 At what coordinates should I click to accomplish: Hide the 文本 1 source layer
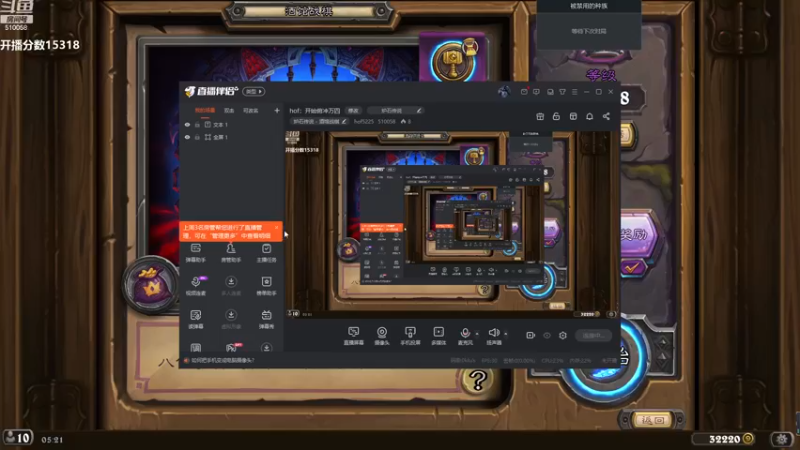point(187,124)
